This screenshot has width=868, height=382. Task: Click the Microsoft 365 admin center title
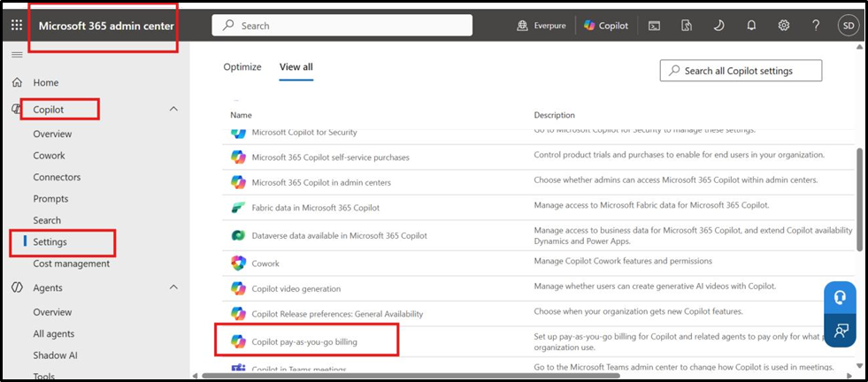(106, 26)
